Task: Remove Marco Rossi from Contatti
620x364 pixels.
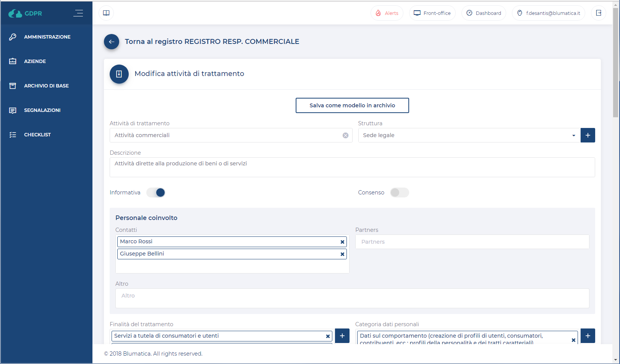Action: point(342,242)
